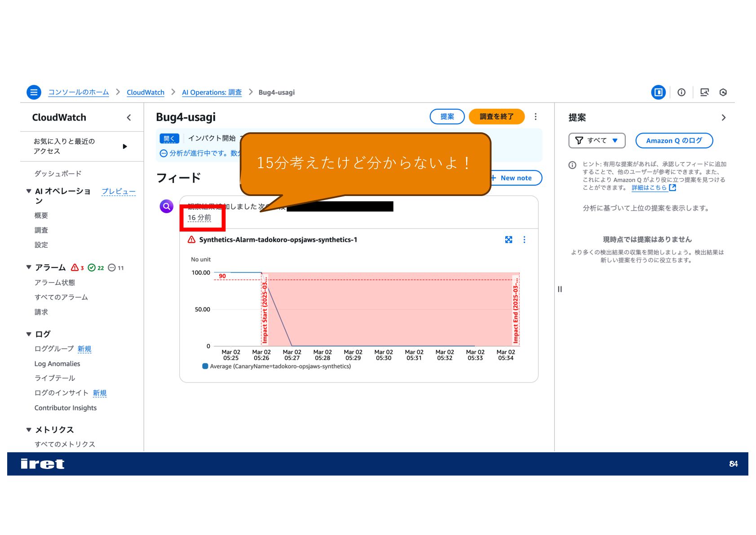Click the orange 調査を終了 button

[x=497, y=116]
